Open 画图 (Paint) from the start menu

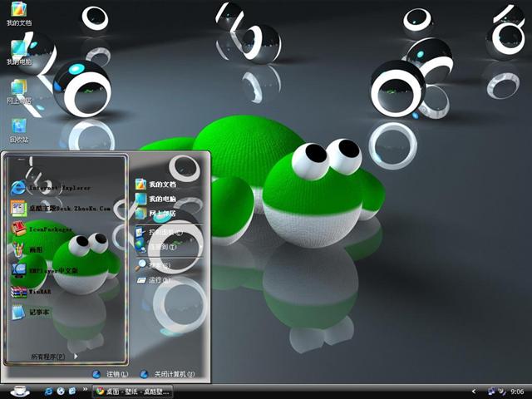pyautogui.click(x=37, y=249)
